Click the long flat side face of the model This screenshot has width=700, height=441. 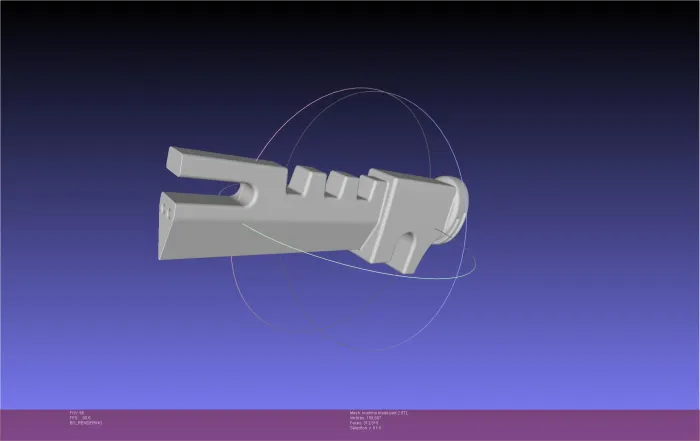[268, 234]
